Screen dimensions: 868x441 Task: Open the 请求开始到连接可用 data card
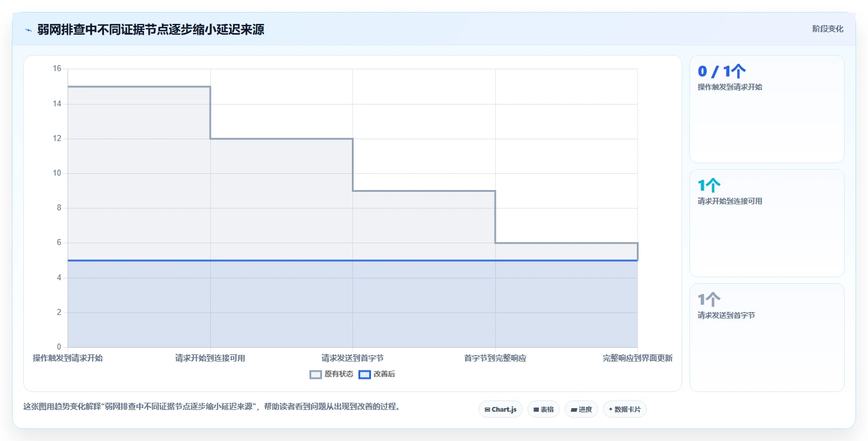[766, 223]
